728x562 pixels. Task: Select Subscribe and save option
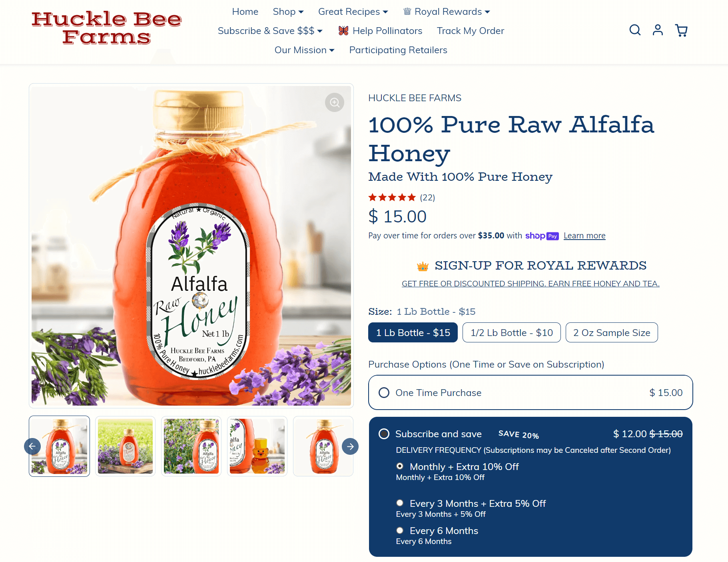point(384,434)
